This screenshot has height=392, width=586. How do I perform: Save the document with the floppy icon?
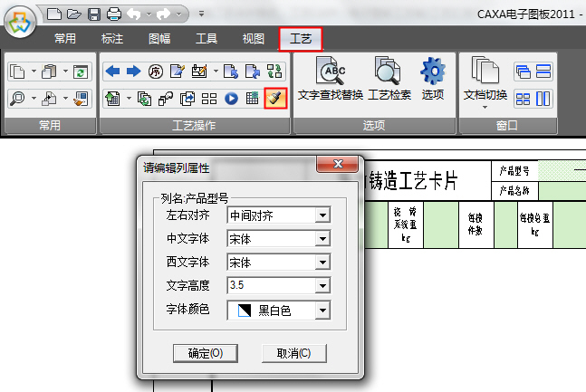point(94,14)
